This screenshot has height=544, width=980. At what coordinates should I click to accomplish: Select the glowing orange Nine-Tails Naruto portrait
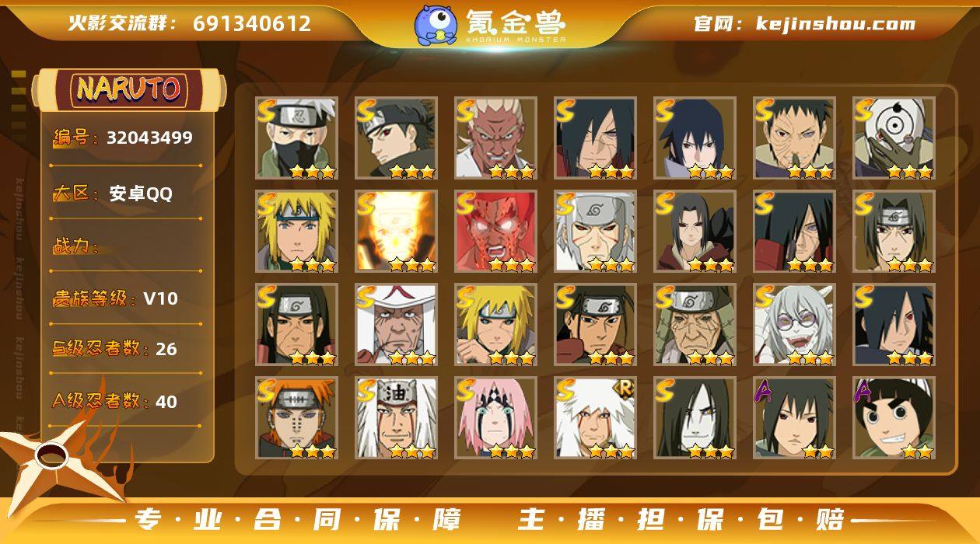(397, 231)
